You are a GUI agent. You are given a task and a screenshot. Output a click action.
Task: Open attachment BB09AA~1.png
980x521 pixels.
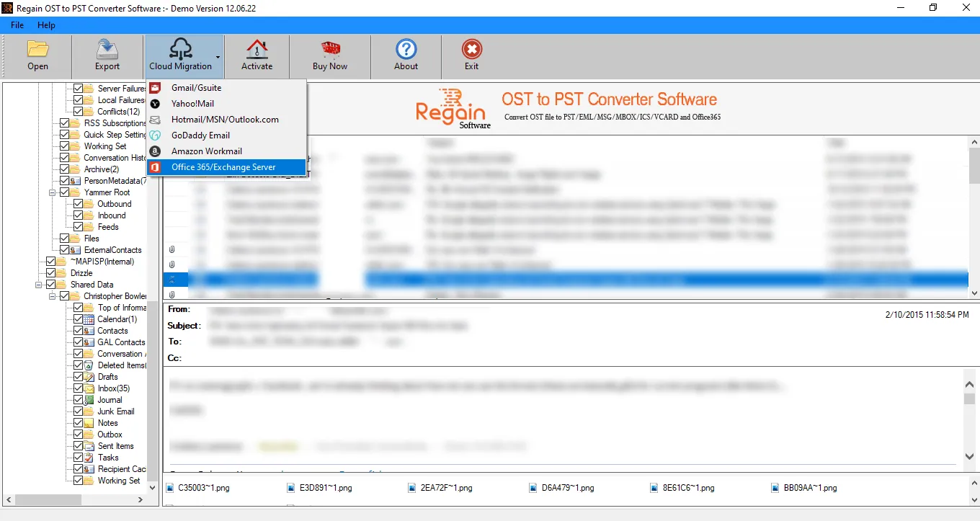click(x=804, y=488)
